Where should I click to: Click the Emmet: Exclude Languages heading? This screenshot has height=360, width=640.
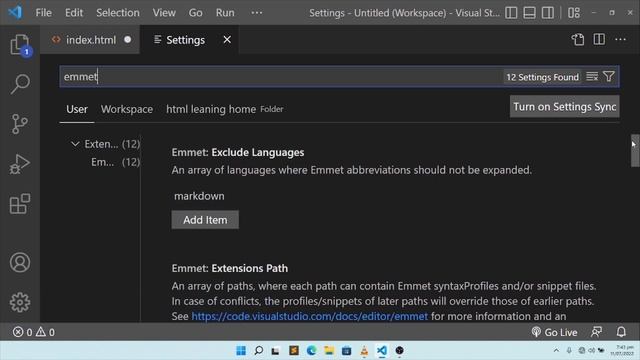238,152
